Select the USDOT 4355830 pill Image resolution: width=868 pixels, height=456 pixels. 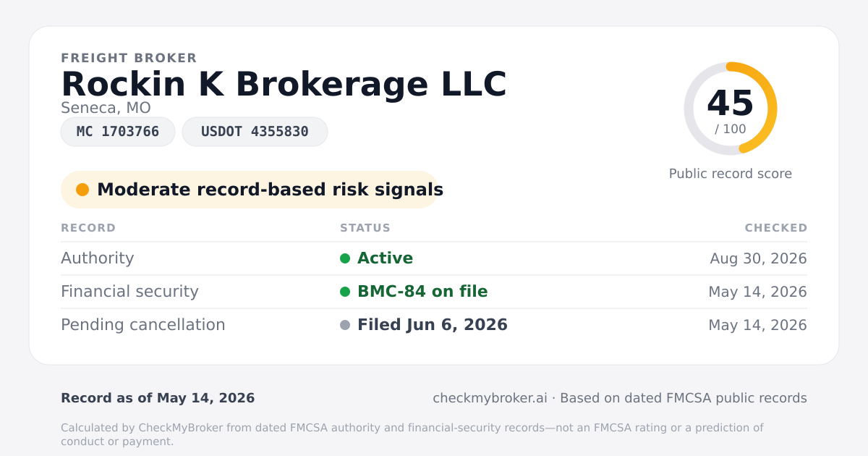[255, 132]
